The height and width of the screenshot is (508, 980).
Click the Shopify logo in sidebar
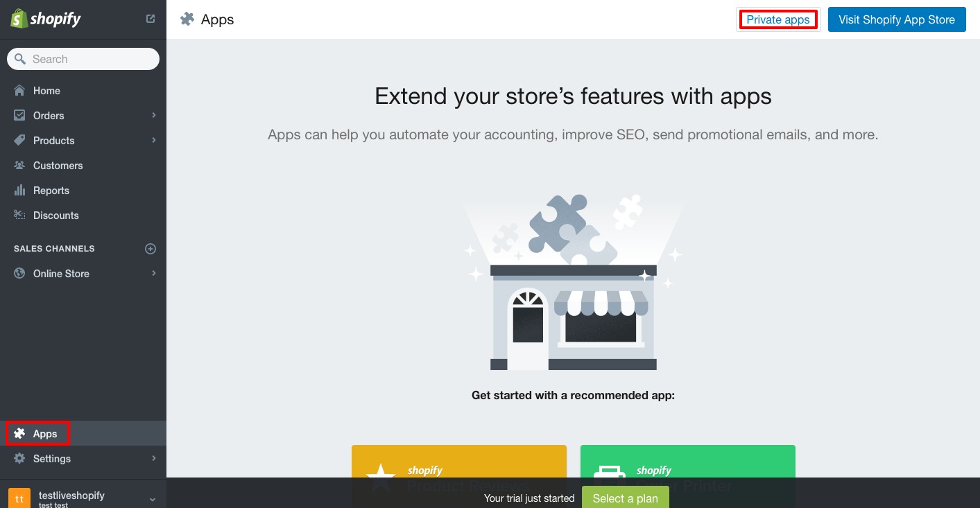tap(46, 19)
